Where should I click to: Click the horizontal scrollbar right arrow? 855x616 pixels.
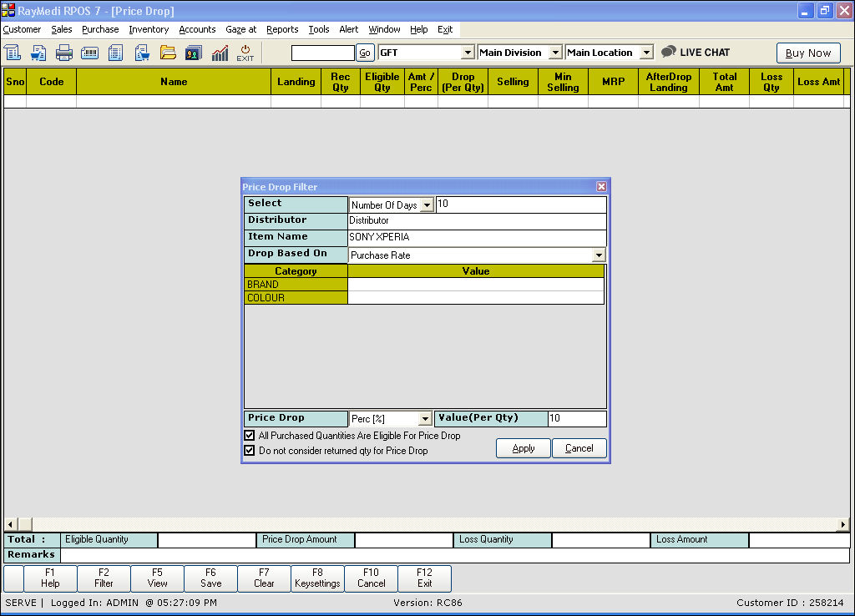843,524
